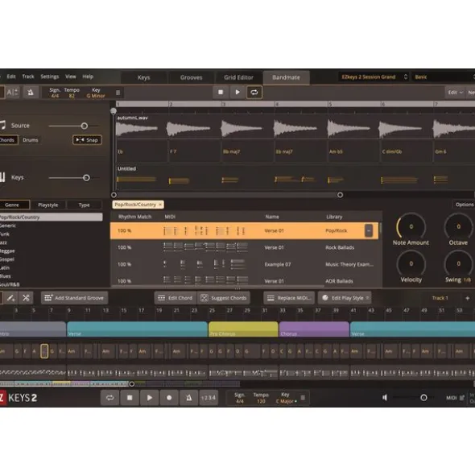
Task: Stop Bandmate audio playback
Action: coord(221,93)
